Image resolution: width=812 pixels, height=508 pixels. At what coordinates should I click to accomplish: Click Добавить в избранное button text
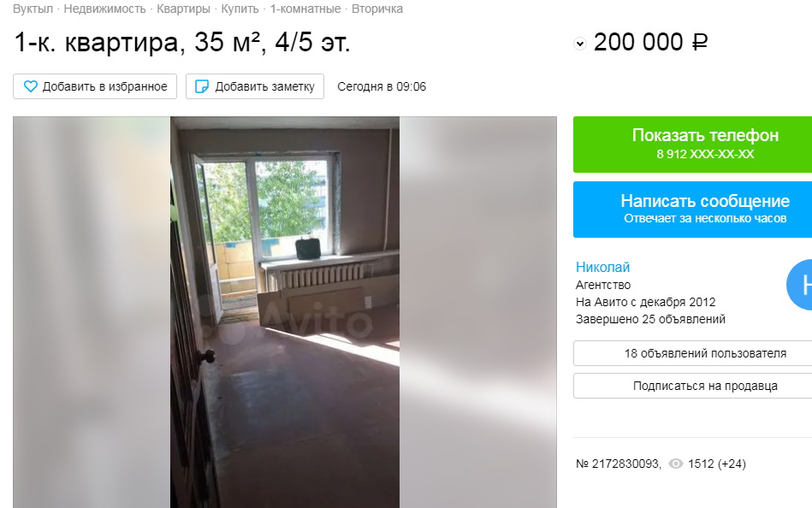click(x=104, y=86)
